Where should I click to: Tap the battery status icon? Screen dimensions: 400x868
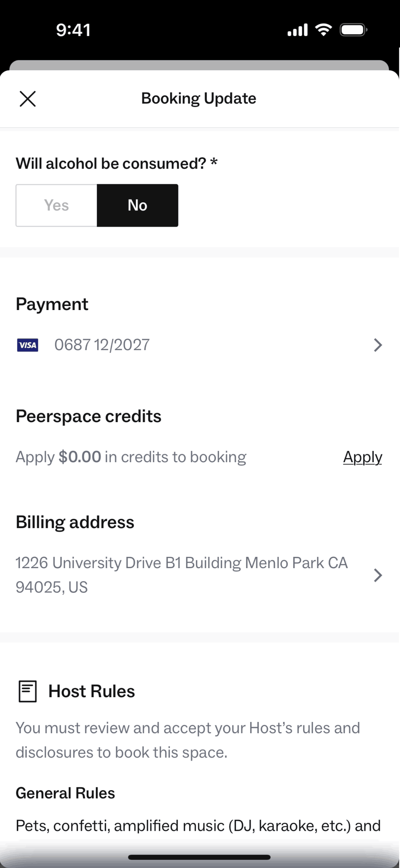353,30
